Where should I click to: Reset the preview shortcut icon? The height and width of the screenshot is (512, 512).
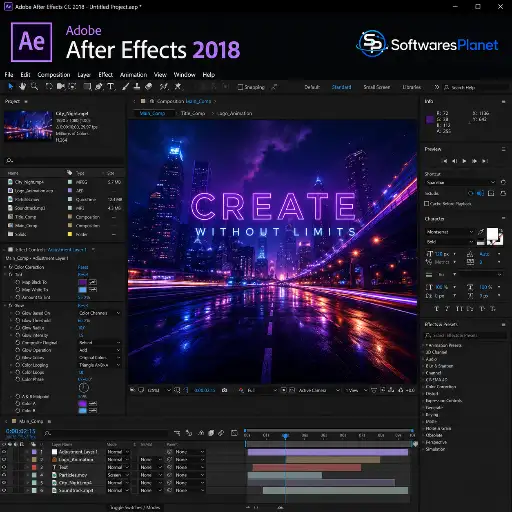[x=503, y=182]
